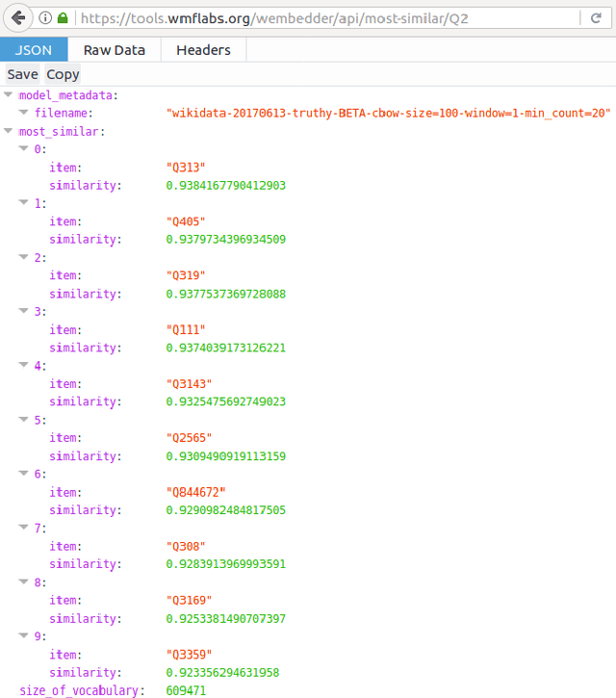Image resolution: width=616 pixels, height=698 pixels.
Task: Reload the page with the refresh icon
Action: click(599, 18)
